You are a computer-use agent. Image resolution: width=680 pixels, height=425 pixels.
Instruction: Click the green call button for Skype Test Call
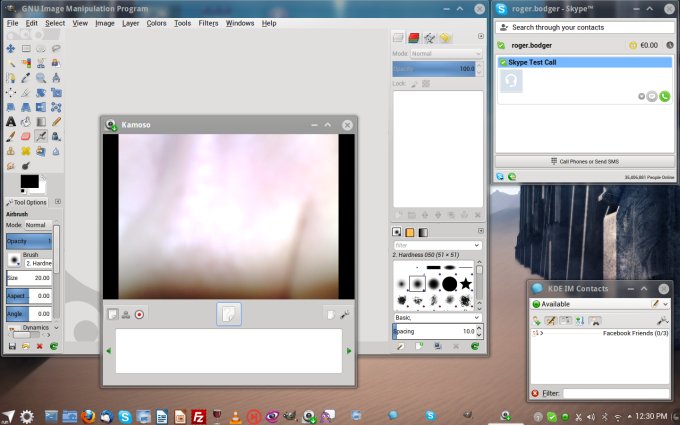point(664,96)
